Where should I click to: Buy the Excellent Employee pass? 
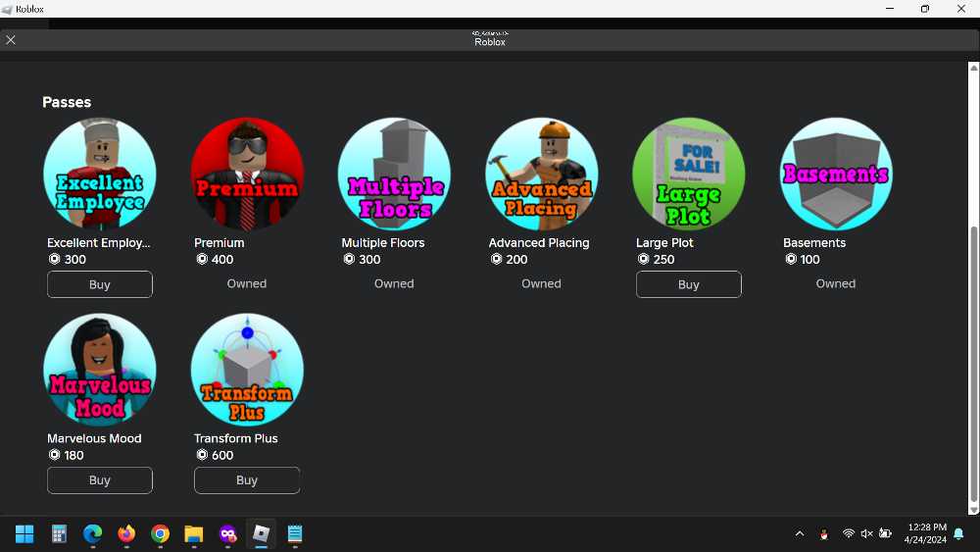(100, 284)
